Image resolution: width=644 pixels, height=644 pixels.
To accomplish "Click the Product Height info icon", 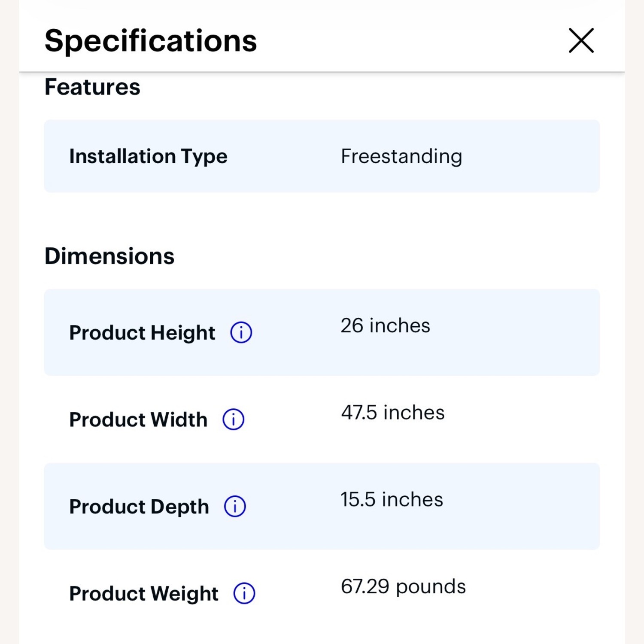I will click(241, 333).
